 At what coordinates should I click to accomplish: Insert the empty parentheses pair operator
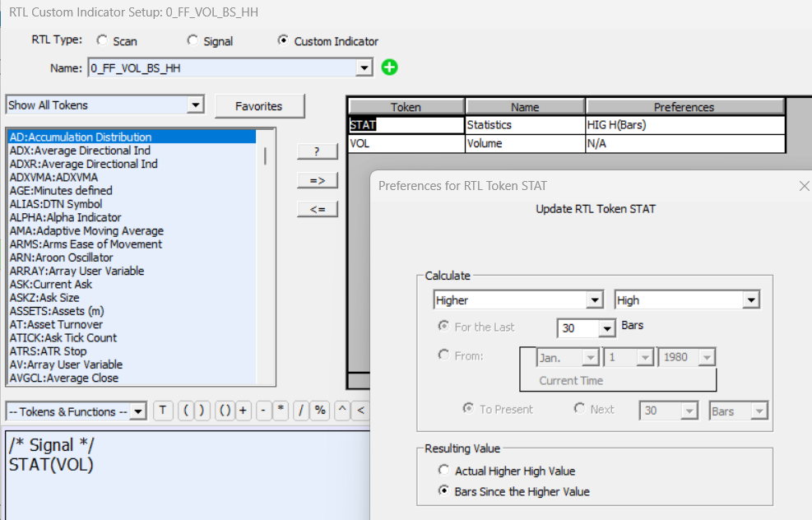(x=224, y=411)
